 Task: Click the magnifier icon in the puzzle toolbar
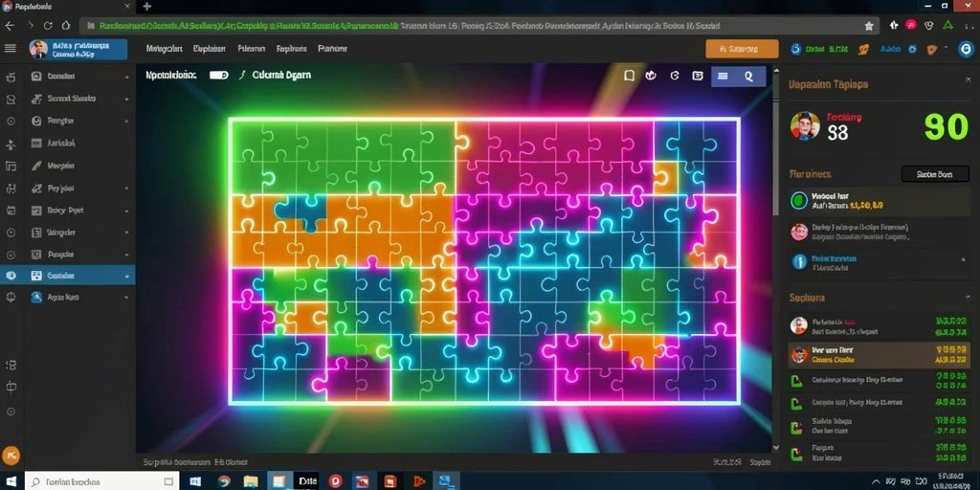pyautogui.click(x=748, y=76)
